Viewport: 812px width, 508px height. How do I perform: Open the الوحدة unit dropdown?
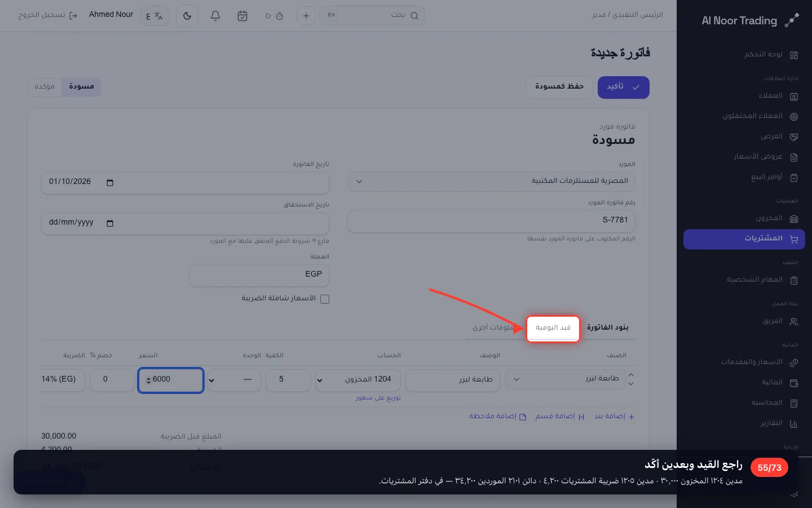(x=234, y=380)
